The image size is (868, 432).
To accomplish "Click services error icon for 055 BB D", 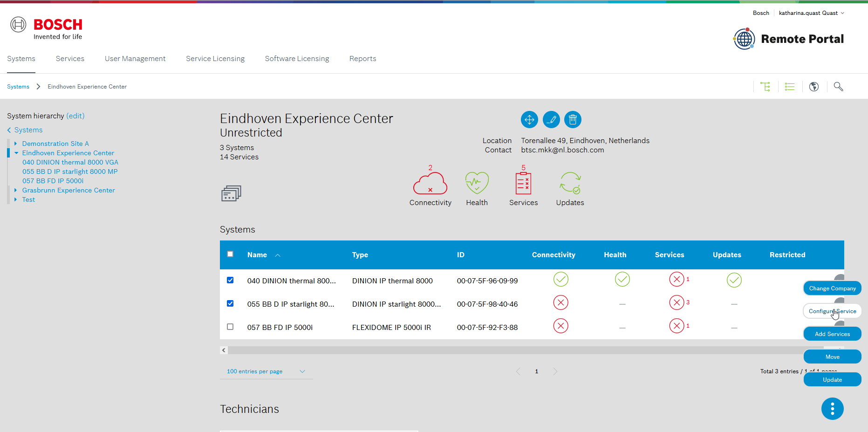I will pyautogui.click(x=677, y=302).
